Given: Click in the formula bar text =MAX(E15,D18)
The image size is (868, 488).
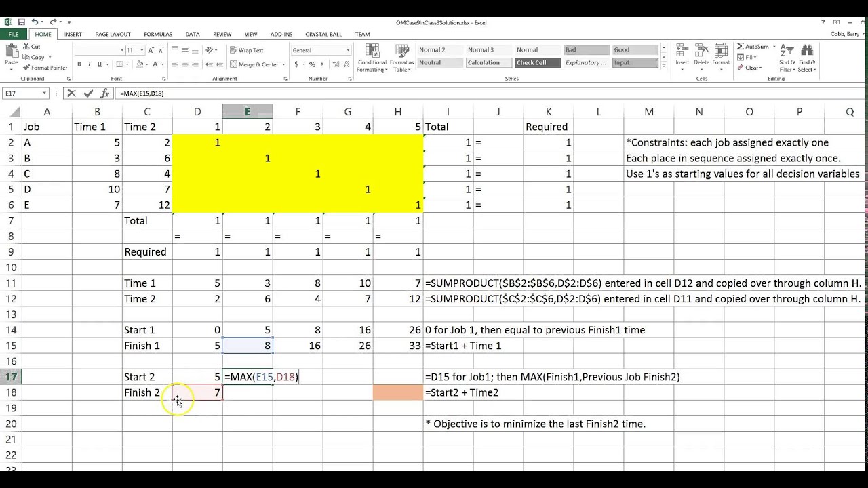Looking at the screenshot, I should point(142,94).
